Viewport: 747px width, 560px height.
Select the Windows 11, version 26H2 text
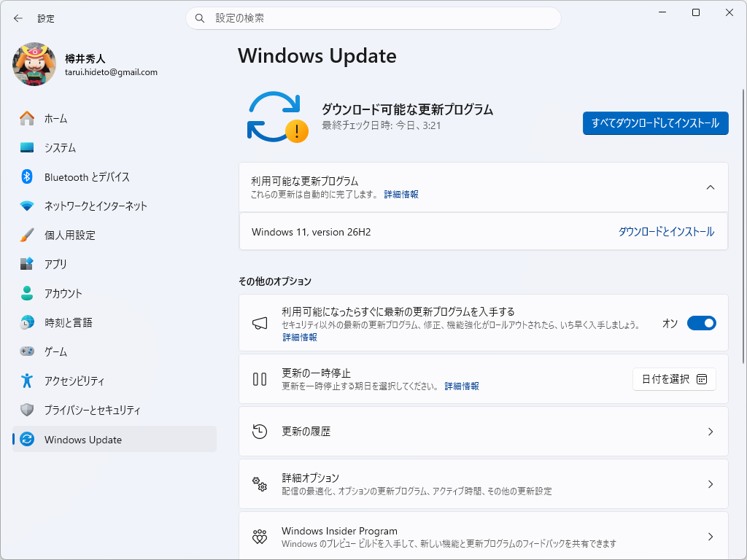pos(311,232)
